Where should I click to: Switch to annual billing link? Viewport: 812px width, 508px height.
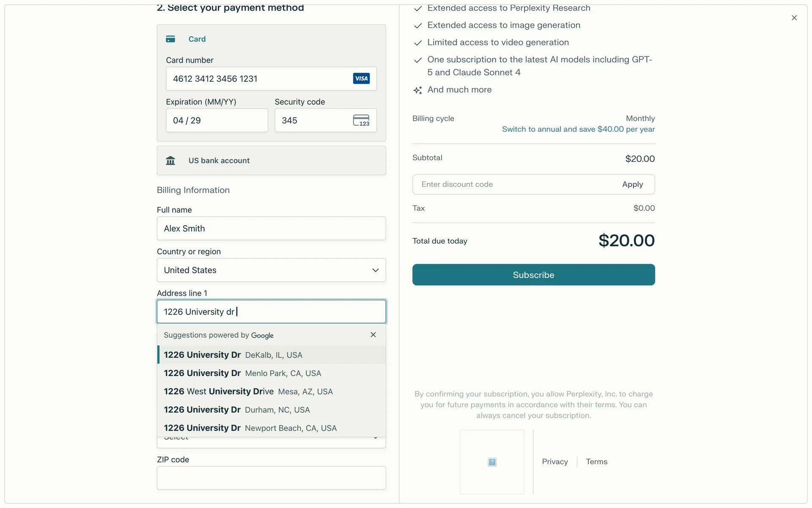tap(578, 129)
